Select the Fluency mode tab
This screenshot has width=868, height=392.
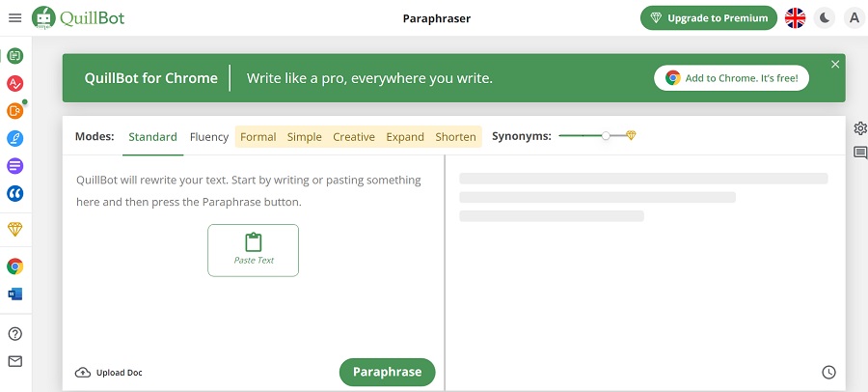[208, 137]
